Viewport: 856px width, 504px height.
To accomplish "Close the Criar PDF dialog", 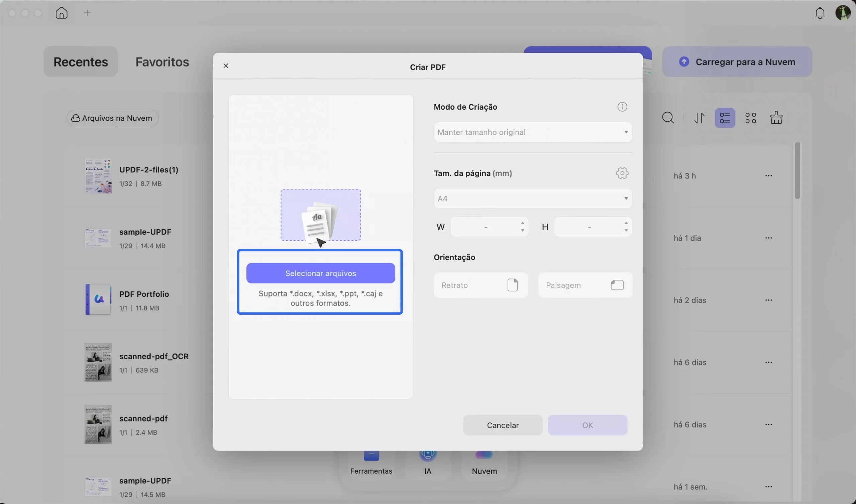I will (226, 66).
